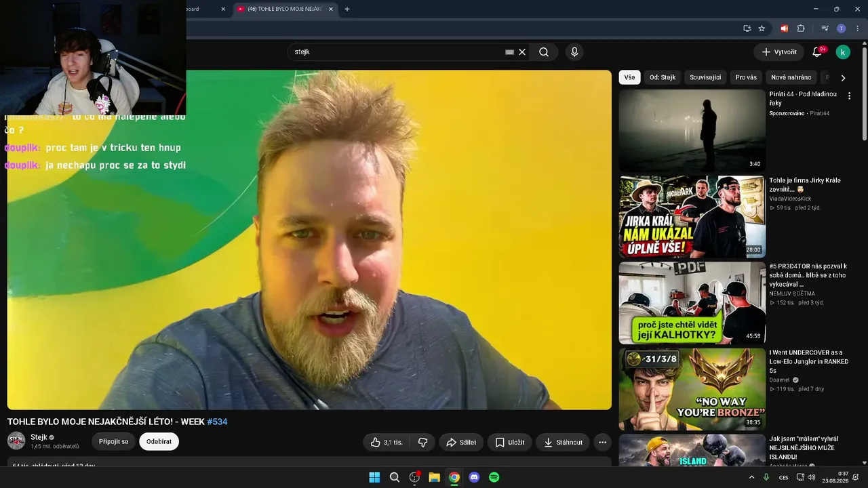Open options menu for the Piráti 44 video

point(849,96)
